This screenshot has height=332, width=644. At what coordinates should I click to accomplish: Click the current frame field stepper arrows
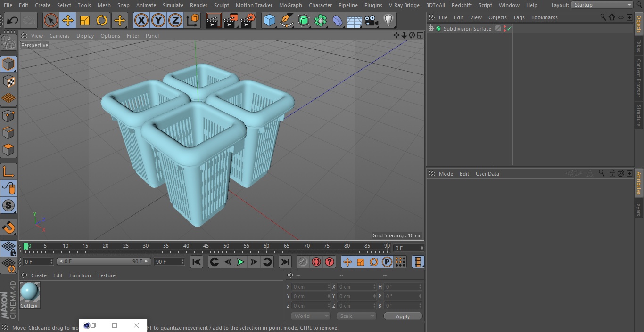(422, 248)
